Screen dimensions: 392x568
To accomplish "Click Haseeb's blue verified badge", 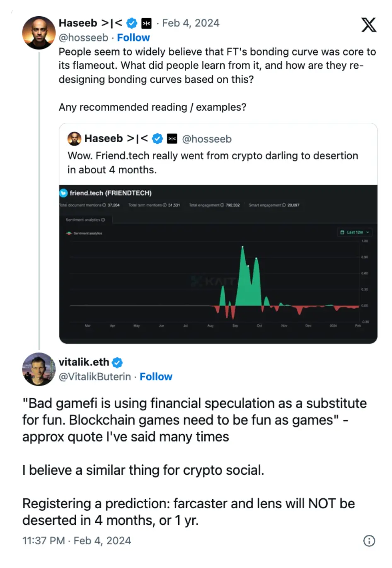I will pos(131,23).
